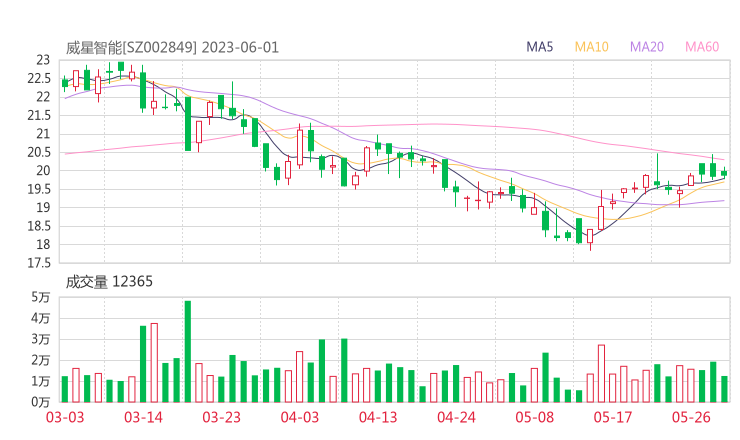Click the tallest green volume bar near 5万

[188, 352]
